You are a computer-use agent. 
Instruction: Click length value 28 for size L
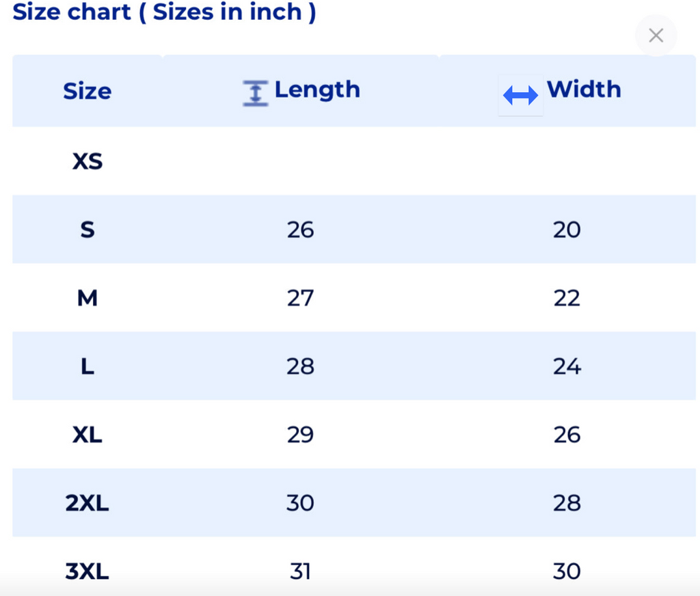coord(300,366)
